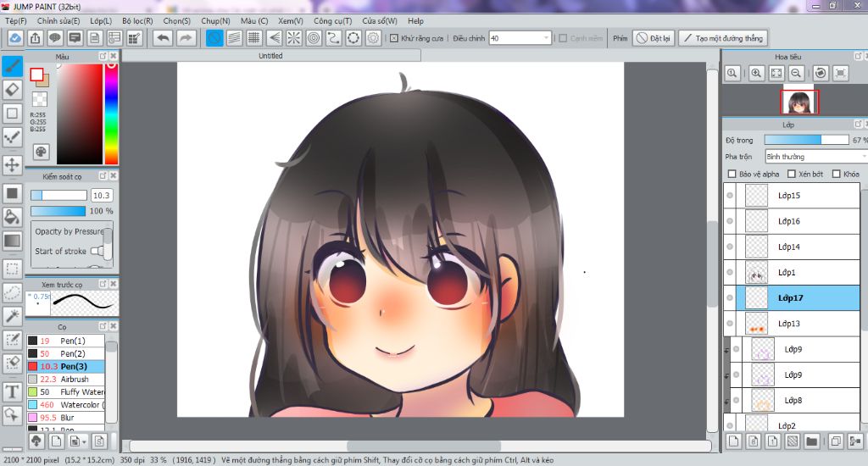
Task: Click Tạo một đường thẳng button
Action: [723, 38]
